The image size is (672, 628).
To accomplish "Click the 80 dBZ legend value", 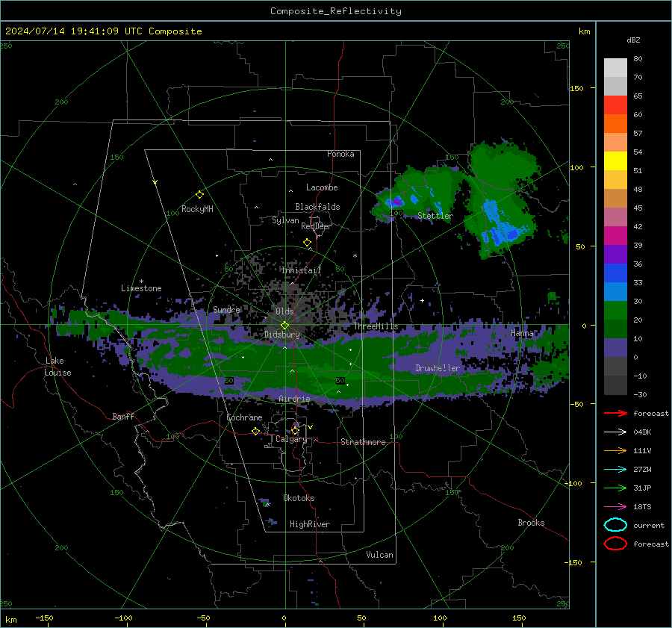I will click(638, 59).
